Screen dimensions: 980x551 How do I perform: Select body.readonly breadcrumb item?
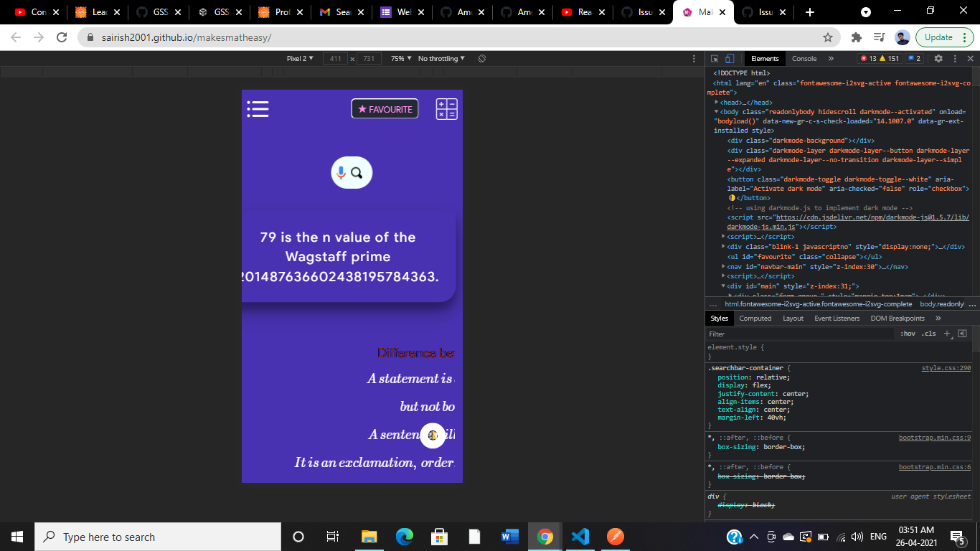click(x=943, y=304)
